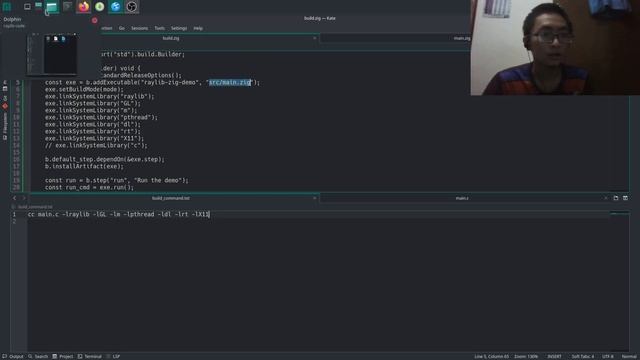Image resolution: width=640 pixels, height=360 pixels.
Task: Toggle the Search tool view
Action: tap(38, 356)
